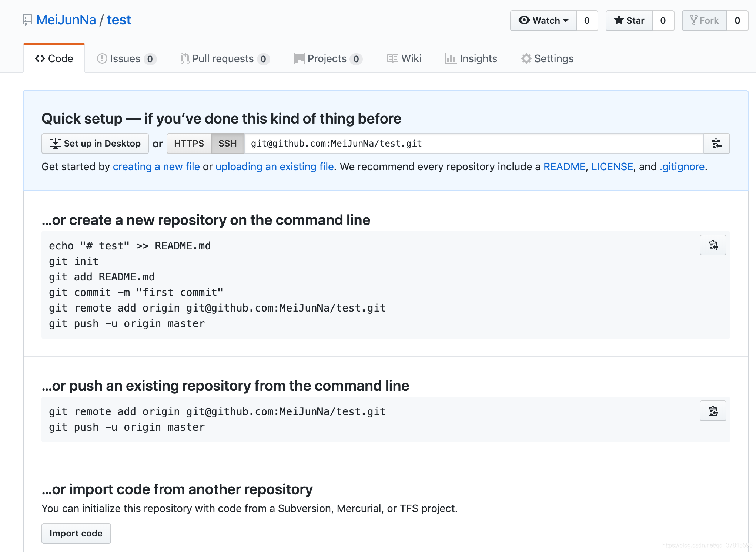Open the Insights tab
Image resolution: width=756 pixels, height=552 pixels.
click(471, 58)
